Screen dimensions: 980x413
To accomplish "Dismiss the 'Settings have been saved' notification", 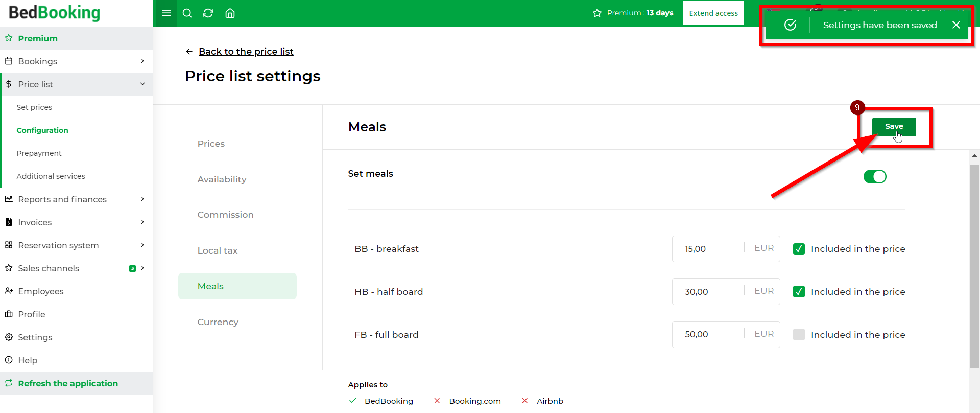I will (x=957, y=25).
